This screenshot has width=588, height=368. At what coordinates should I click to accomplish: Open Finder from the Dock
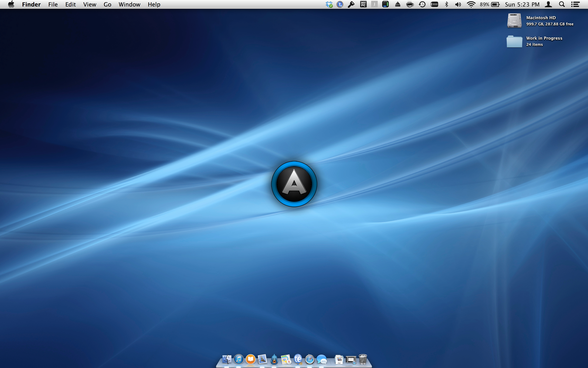coord(227,359)
